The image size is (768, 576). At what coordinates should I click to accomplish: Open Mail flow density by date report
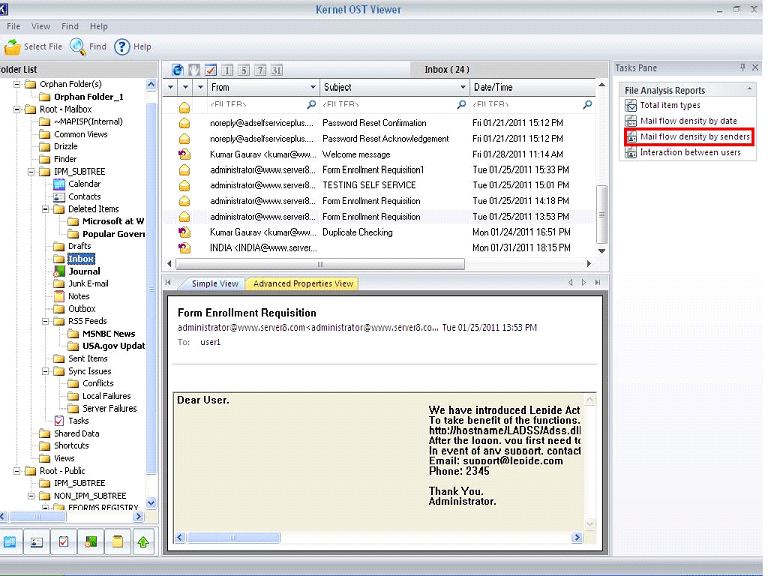click(x=689, y=121)
